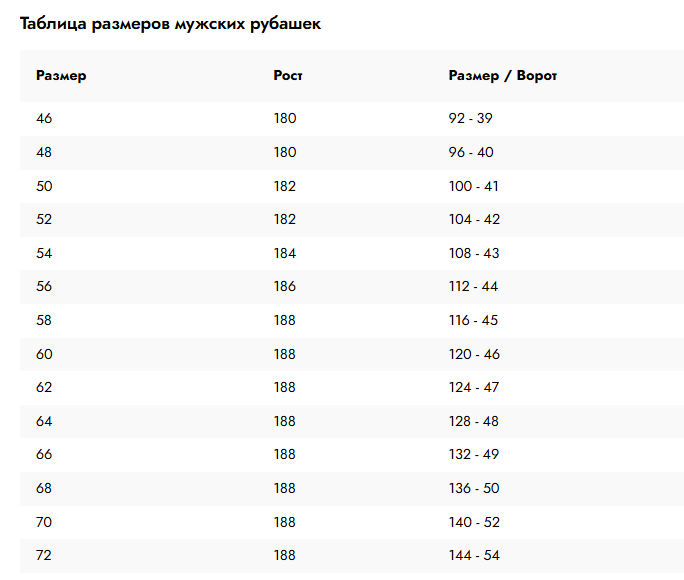Screen dimensions: 684x580
Task: Click the "Размер" column header
Action: coord(61,76)
